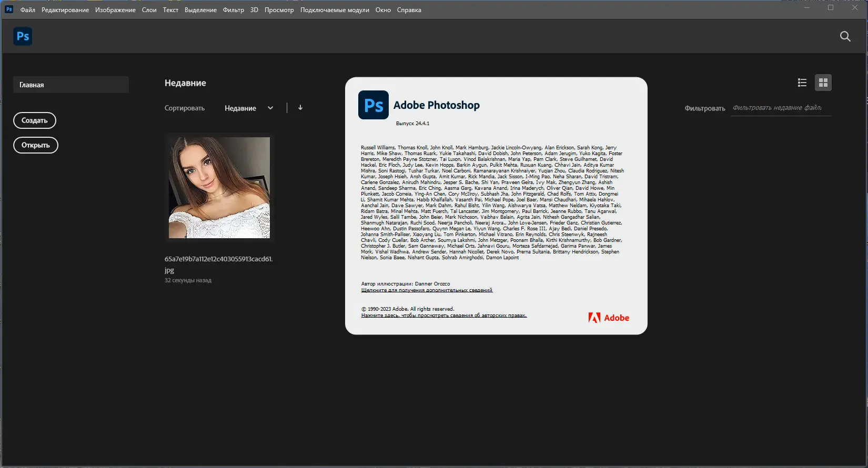868x468 pixels.
Task: Open the Просмотр menu
Action: (279, 10)
